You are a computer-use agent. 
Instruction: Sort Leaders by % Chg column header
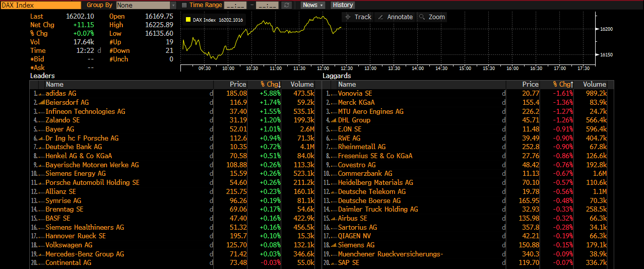(x=271, y=84)
